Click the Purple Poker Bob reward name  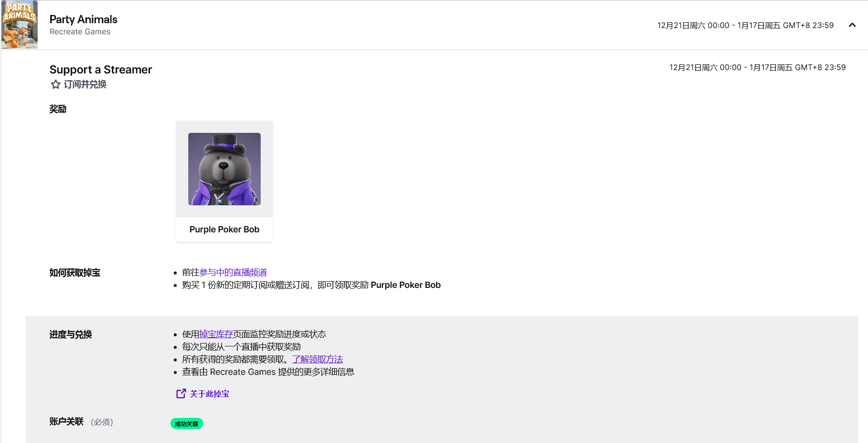pyautogui.click(x=224, y=229)
